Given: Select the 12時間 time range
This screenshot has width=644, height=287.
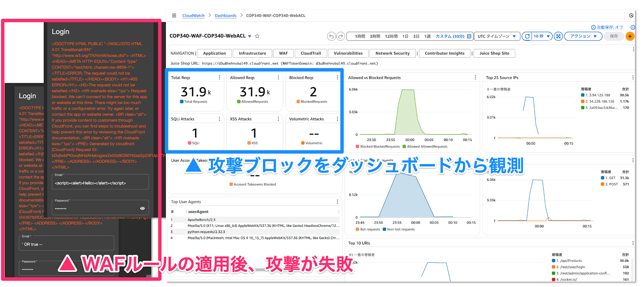Looking at the screenshot, I should pos(391,36).
